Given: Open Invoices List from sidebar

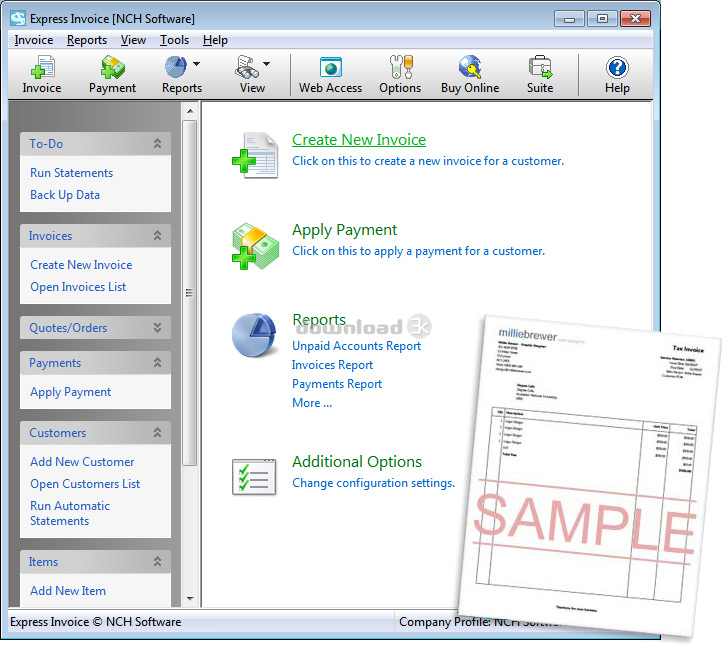Looking at the screenshot, I should 78,287.
